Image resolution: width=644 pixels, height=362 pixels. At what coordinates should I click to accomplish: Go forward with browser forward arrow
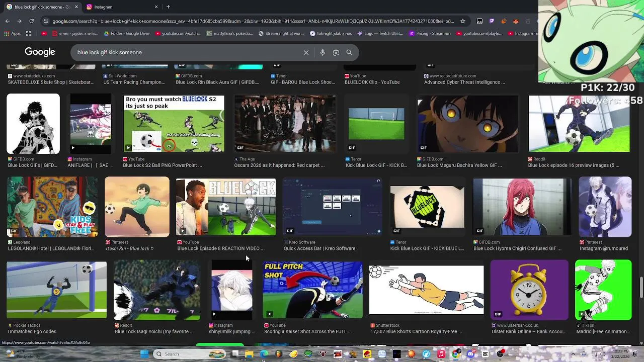pos(19,21)
